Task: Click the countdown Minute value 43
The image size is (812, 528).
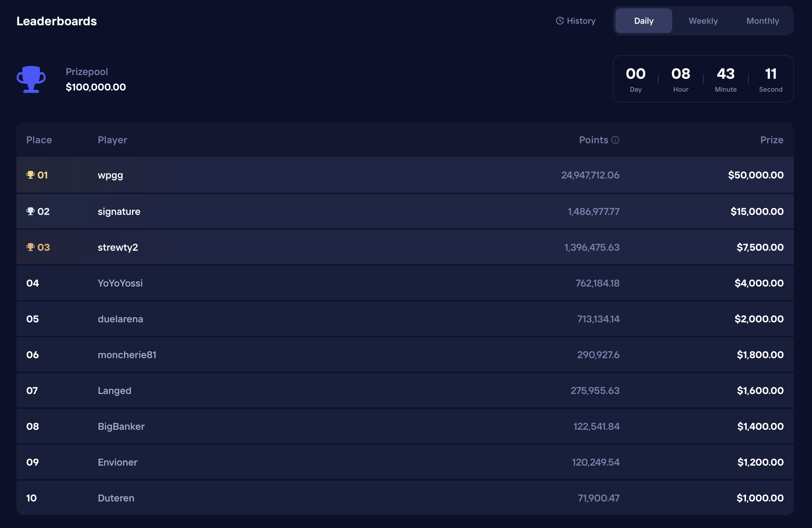Action: coord(726,74)
